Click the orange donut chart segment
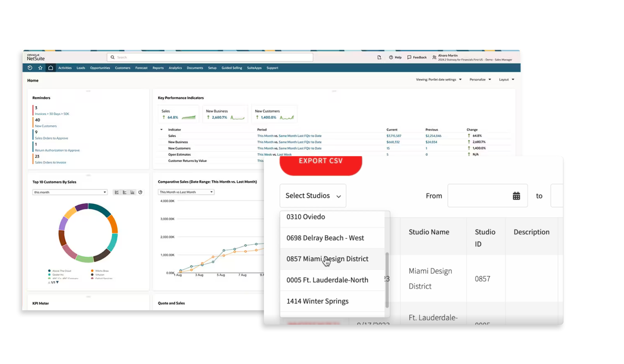 pos(113,224)
